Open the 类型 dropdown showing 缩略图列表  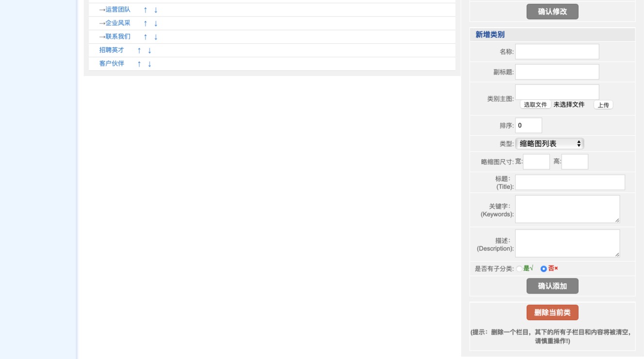(549, 144)
